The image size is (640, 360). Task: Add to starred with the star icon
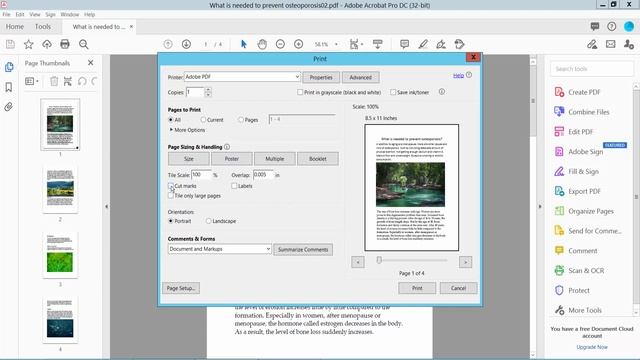coord(29,44)
